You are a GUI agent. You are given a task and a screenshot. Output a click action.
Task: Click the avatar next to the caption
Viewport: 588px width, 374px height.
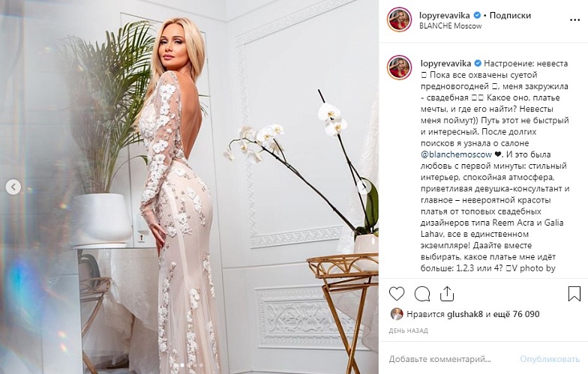(x=399, y=67)
